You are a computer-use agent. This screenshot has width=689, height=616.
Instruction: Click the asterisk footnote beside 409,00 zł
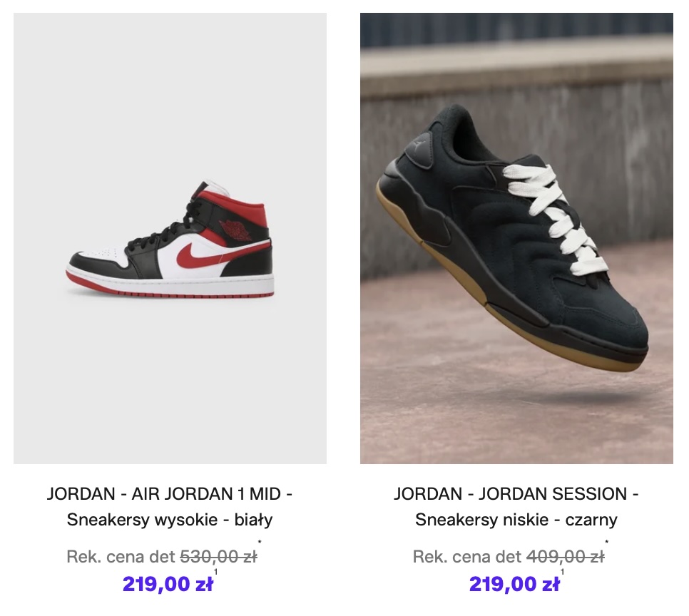[607, 542]
